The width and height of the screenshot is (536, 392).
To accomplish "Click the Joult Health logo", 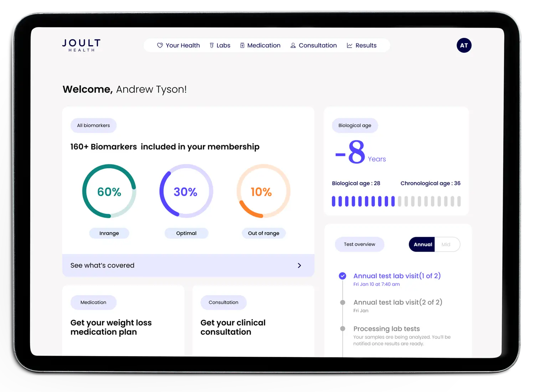I will click(81, 45).
